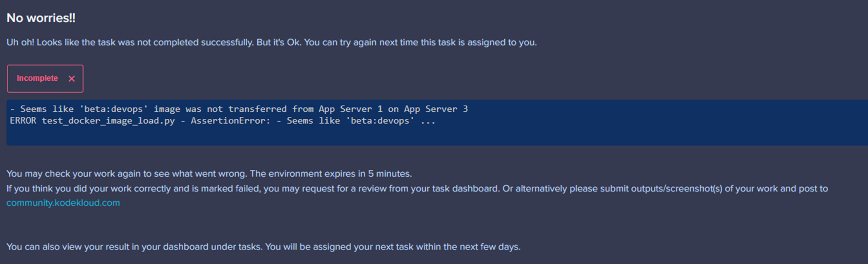Open the community.kodekloud.com link
Viewport: 868px width, 264px height.
63,203
